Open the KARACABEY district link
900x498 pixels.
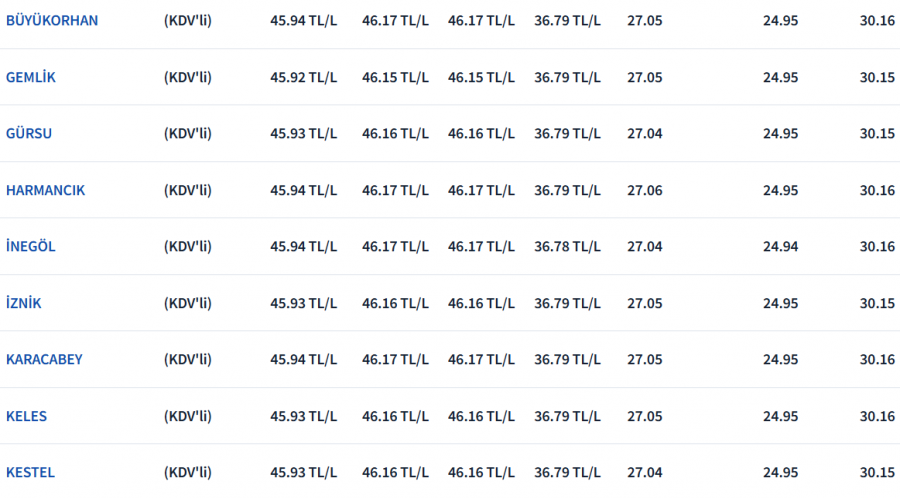[44, 360]
